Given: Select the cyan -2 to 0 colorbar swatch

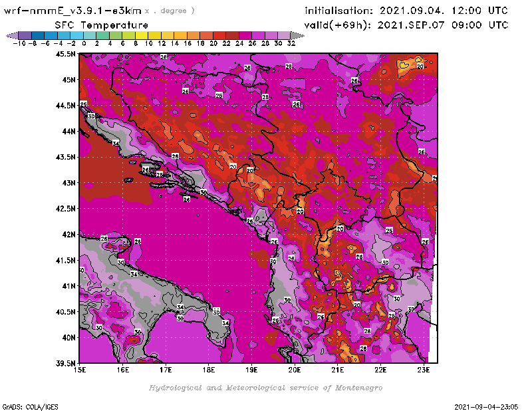Looking at the screenshot, I should (x=76, y=35).
